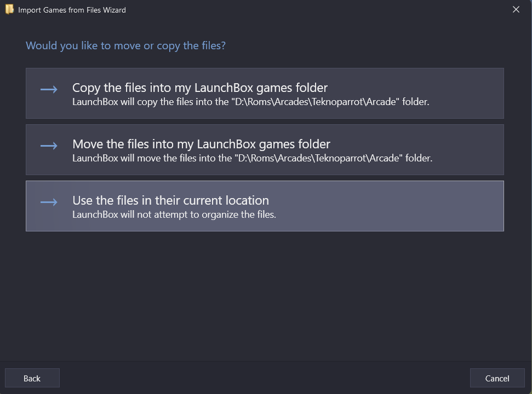Click the 'LaunchBox will copy the files' description
The width and height of the screenshot is (532, 394).
click(251, 102)
